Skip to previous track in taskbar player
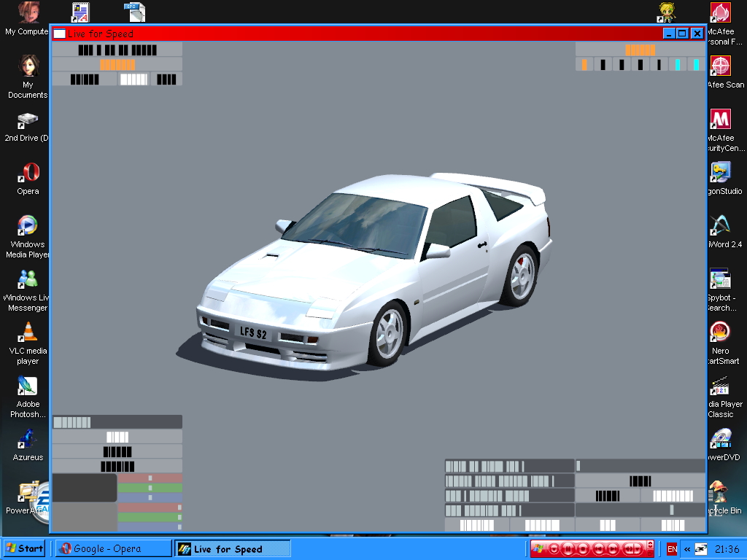 tap(599, 549)
